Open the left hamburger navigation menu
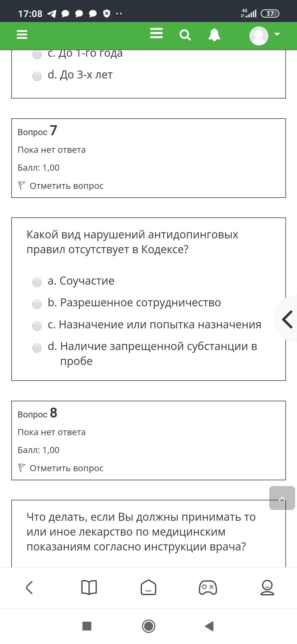The height and width of the screenshot is (644, 297). tap(22, 35)
